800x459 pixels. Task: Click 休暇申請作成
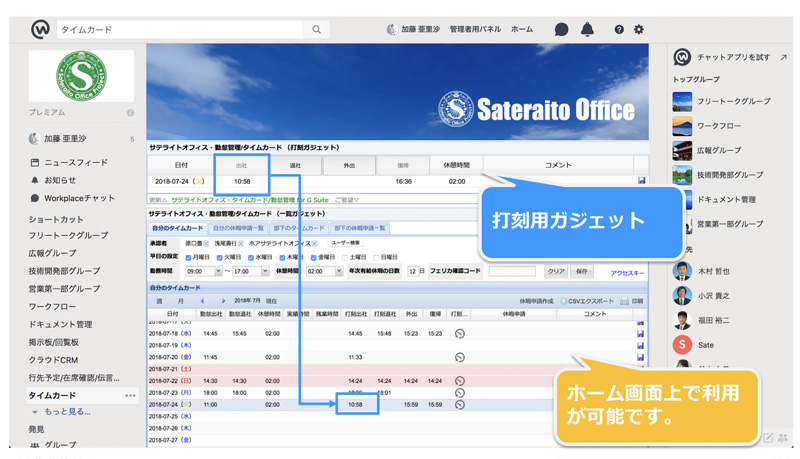pos(536,301)
